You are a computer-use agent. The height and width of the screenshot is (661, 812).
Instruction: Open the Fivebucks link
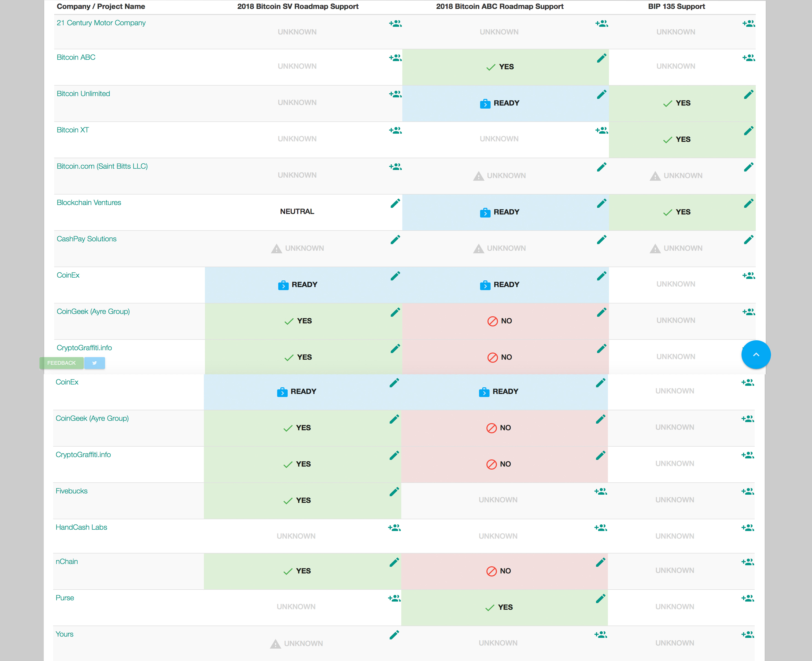pos(72,491)
